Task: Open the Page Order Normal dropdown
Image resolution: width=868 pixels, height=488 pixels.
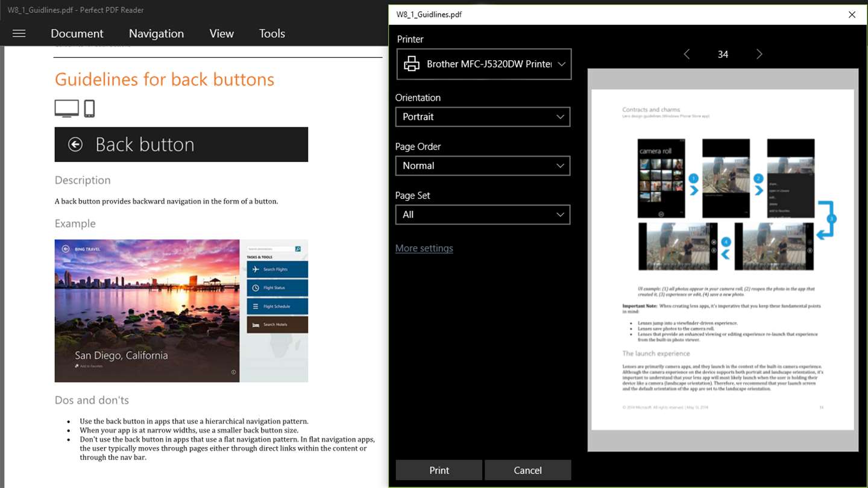Action: tap(483, 166)
